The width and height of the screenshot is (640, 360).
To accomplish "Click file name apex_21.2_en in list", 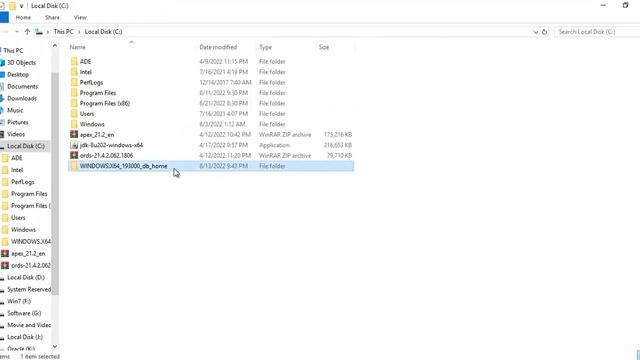I will click(97, 135).
